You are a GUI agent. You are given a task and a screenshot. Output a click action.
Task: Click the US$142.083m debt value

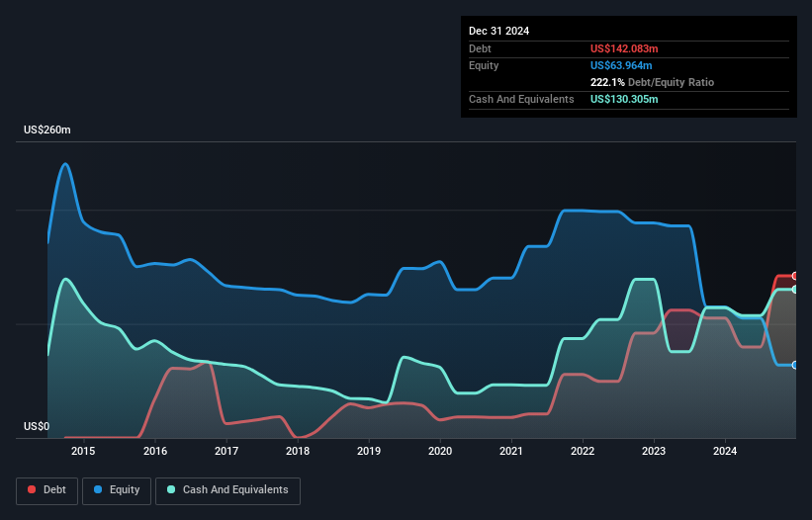click(x=624, y=48)
